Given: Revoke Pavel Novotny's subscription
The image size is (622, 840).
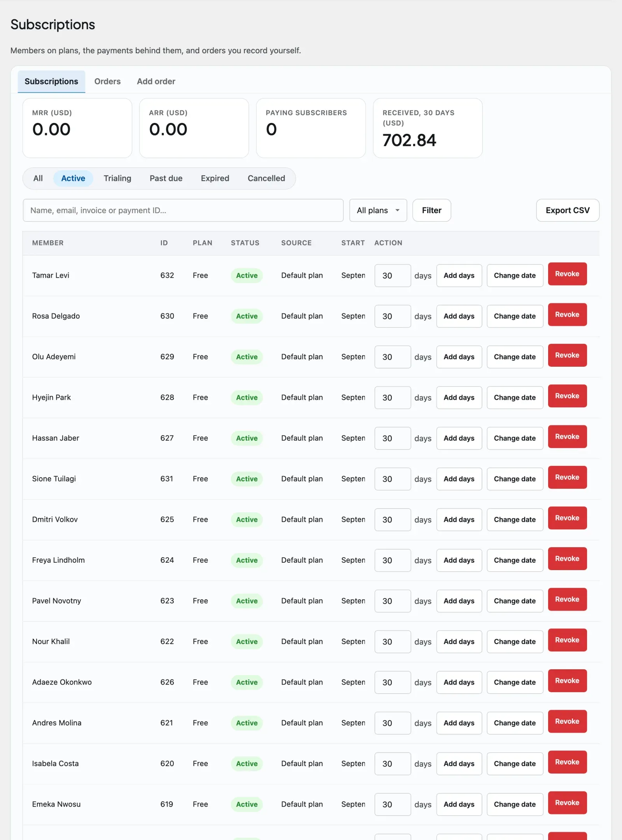Looking at the screenshot, I should (x=567, y=599).
